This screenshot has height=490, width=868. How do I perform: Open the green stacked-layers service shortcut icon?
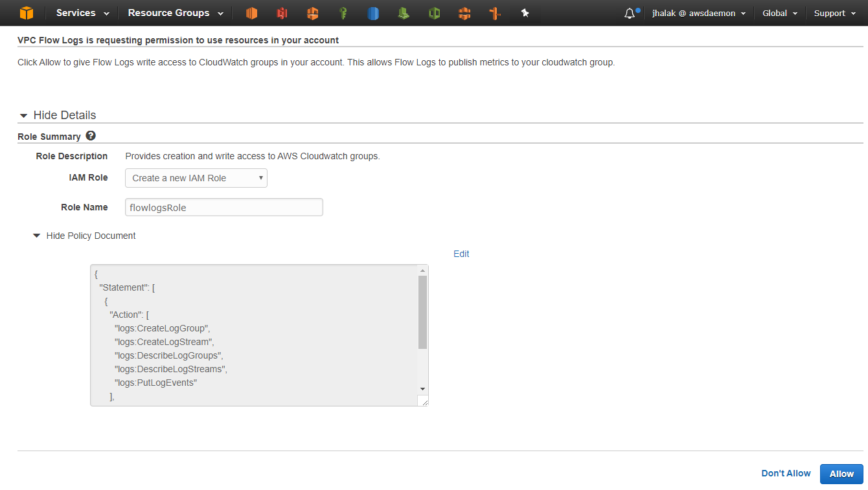404,13
